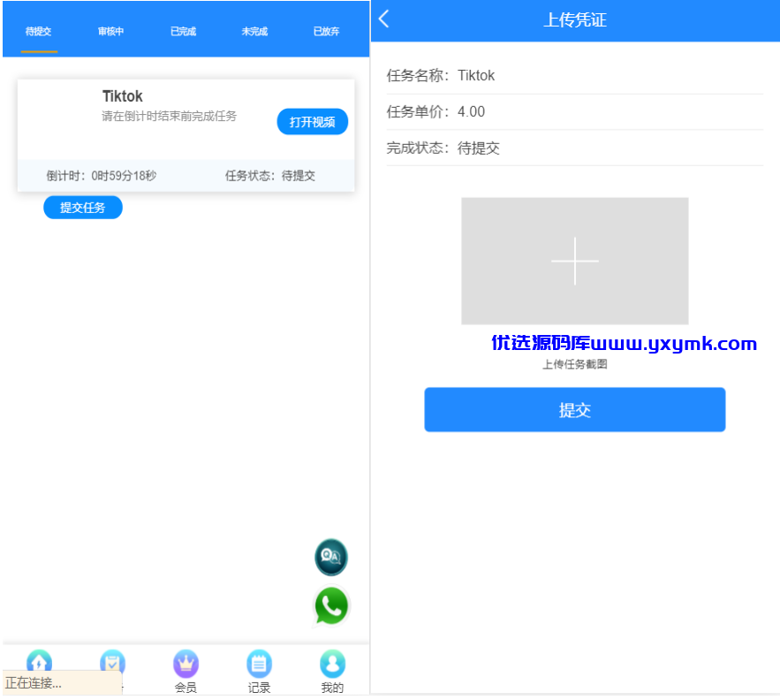The height and width of the screenshot is (700, 780).
Task: Click the 正在连接... status tooltip
Action: (62, 683)
